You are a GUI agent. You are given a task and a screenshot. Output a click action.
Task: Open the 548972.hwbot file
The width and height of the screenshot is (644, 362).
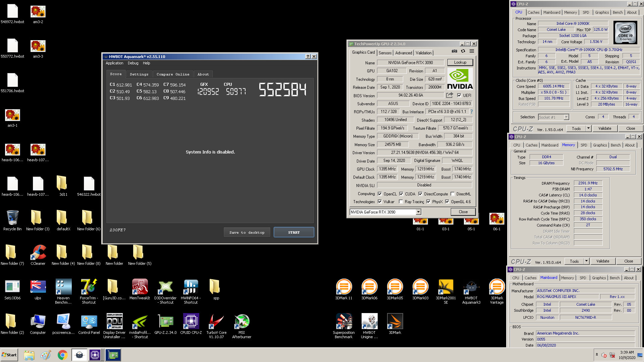coord(12,14)
